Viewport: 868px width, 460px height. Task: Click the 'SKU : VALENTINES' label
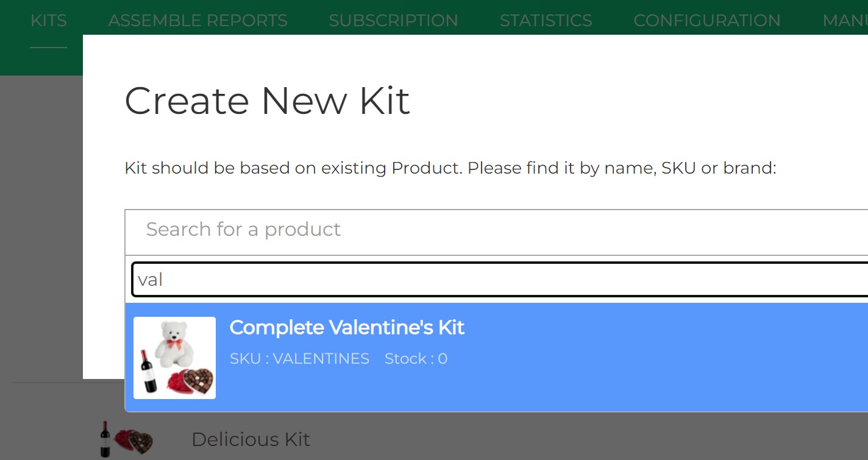click(299, 359)
